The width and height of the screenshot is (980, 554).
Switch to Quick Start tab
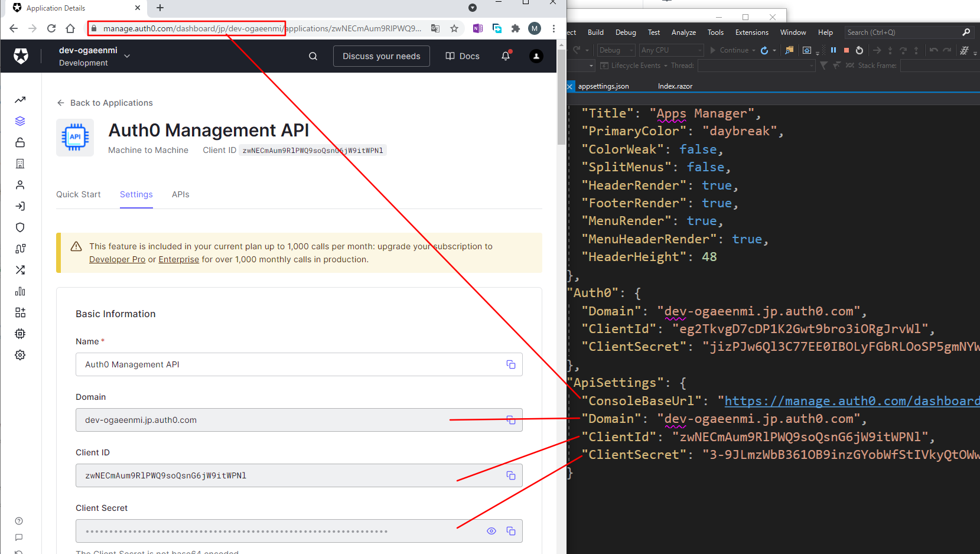[x=79, y=194]
